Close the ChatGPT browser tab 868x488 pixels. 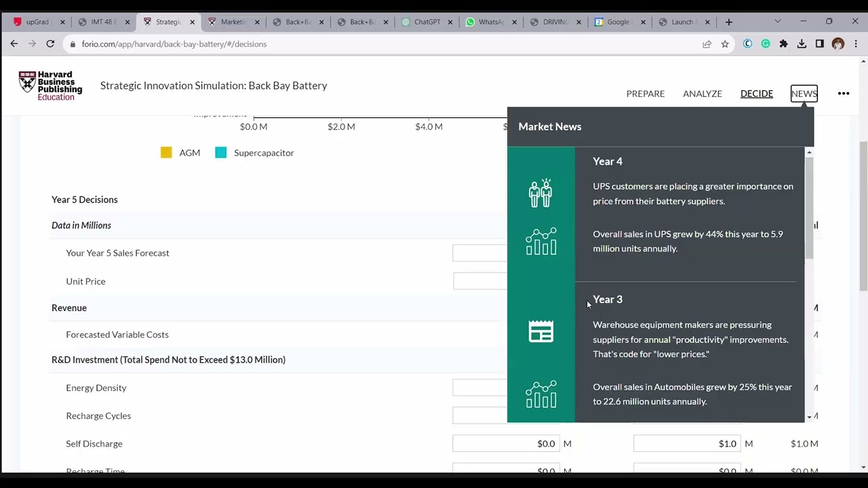point(450,22)
